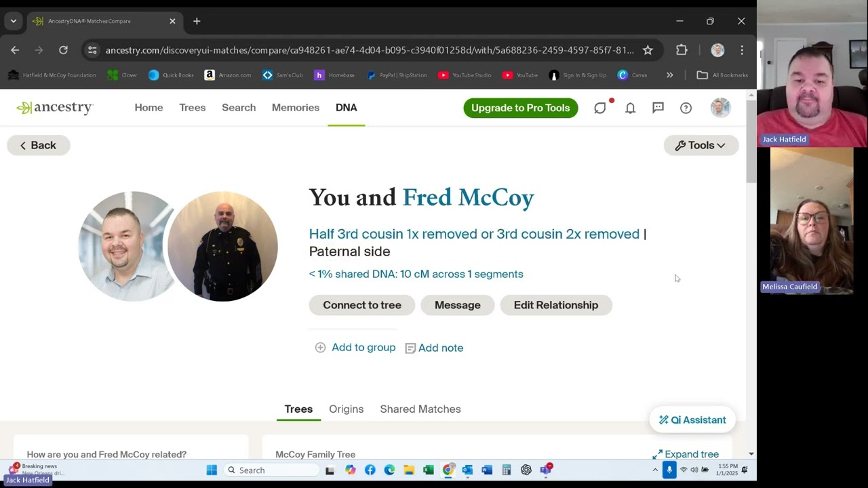This screenshot has width=868, height=488.
Task: Open the Ai Assistant
Action: [x=692, y=420]
